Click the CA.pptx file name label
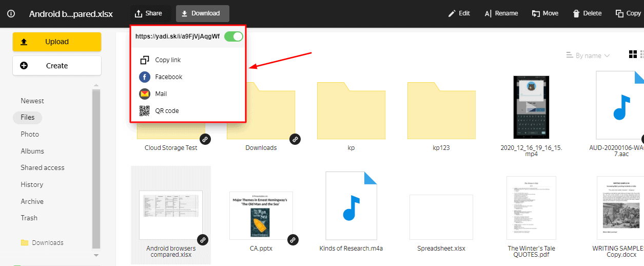The width and height of the screenshot is (644, 266). tap(261, 249)
